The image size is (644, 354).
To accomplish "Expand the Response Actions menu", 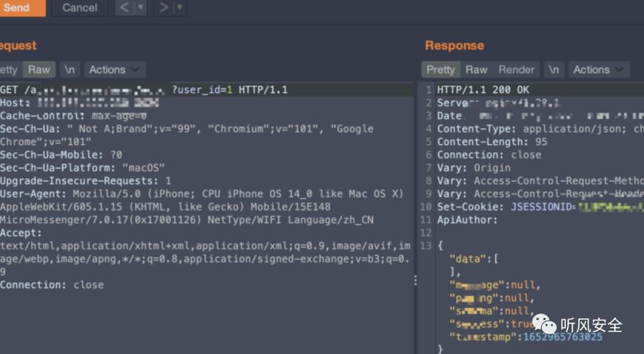I will tap(599, 69).
